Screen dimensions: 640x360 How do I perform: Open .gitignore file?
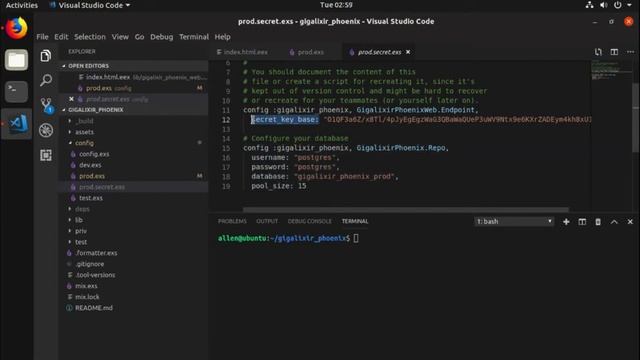coord(89,264)
